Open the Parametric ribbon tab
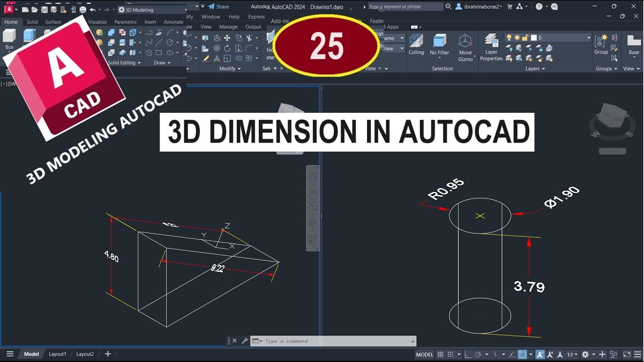644x362 pixels. pos(125,22)
